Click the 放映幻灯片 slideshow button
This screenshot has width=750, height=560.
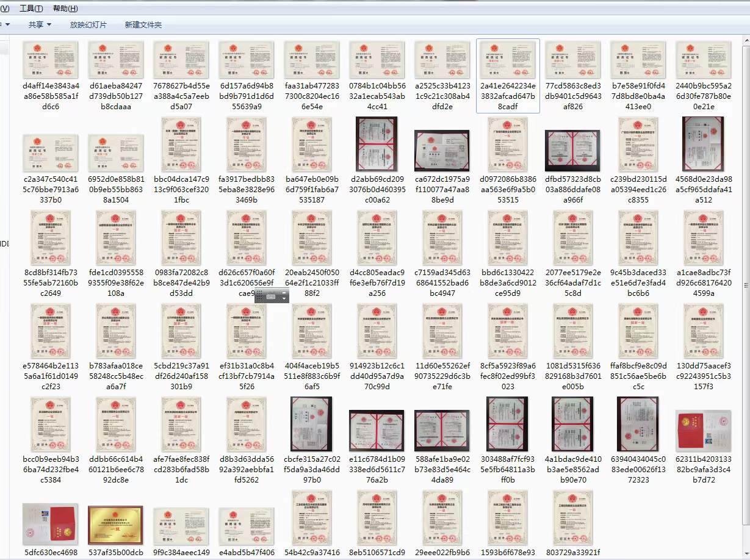pos(88,25)
